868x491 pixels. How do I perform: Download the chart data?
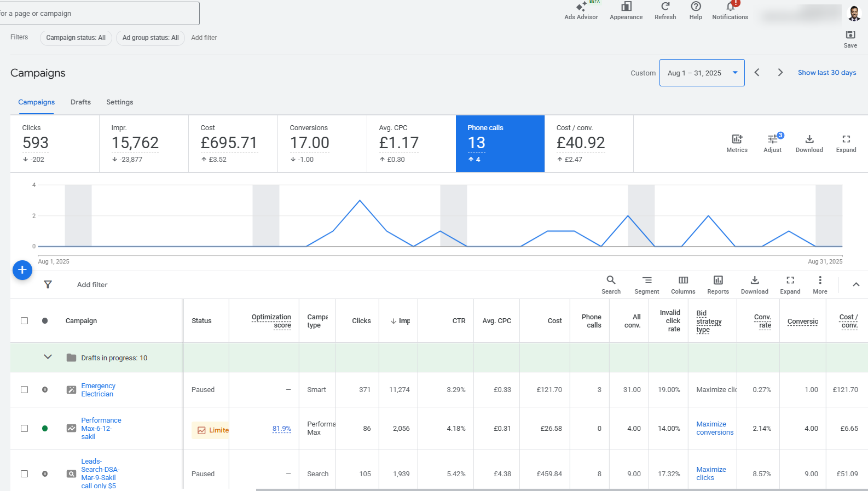tap(809, 139)
